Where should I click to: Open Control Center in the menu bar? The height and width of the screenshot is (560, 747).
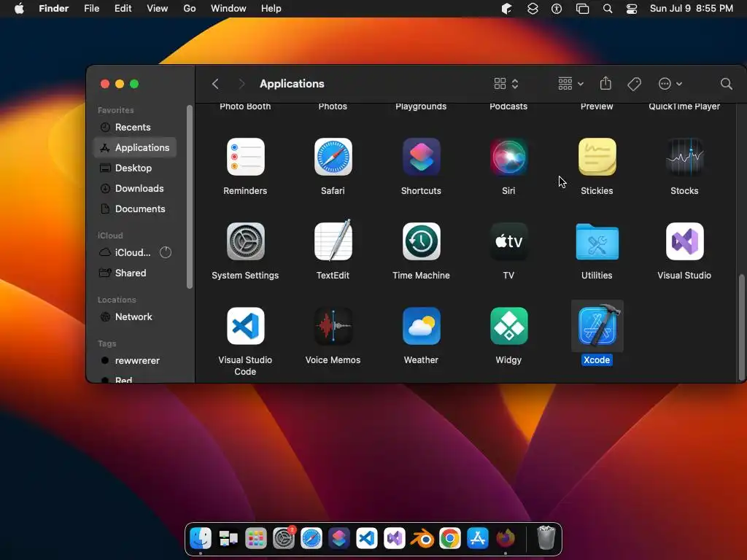632,9
